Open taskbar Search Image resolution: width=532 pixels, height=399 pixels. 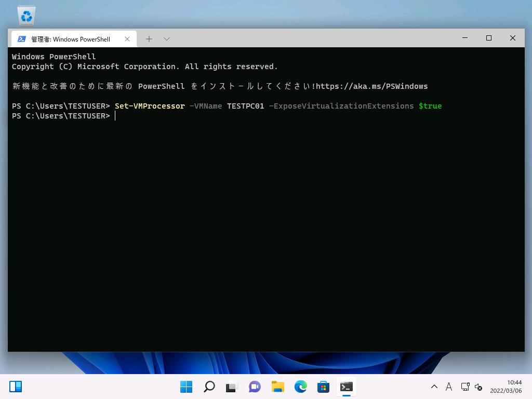click(209, 387)
